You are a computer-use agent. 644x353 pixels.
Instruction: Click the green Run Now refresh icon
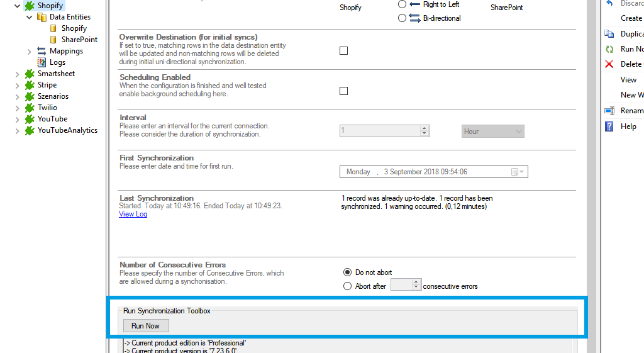609,49
